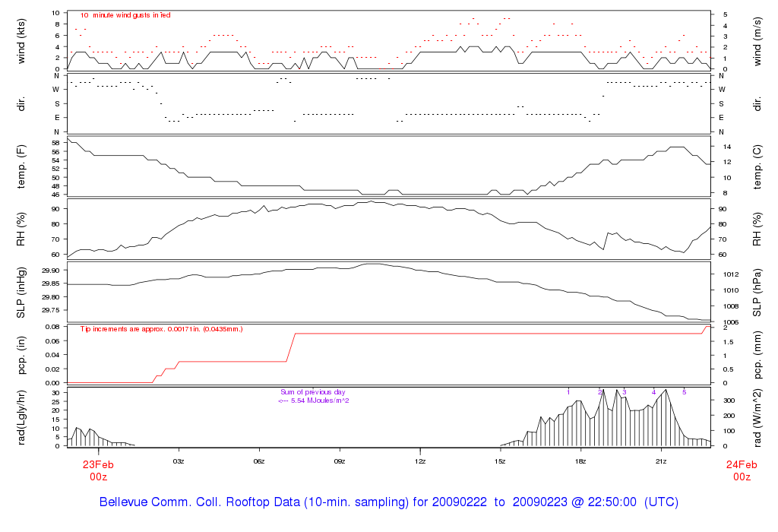Click the '15z' time tick label
This screenshot has height=532, width=778.
[x=500, y=461]
